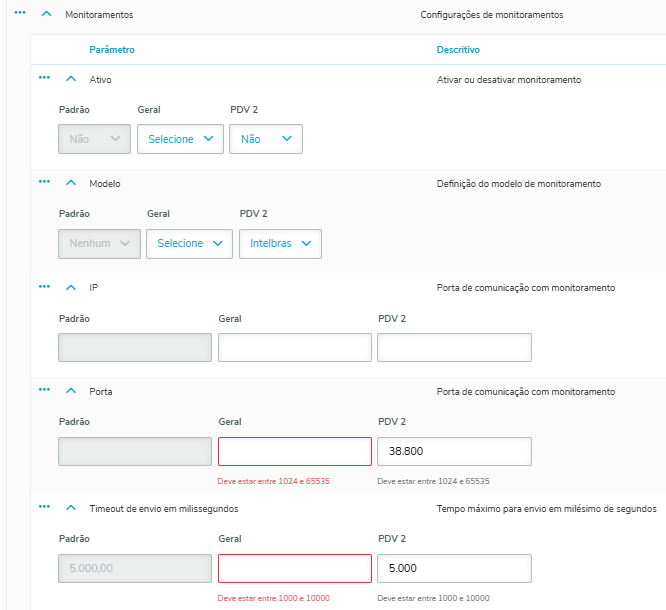Collapse the Modelo parameter row
The height and width of the screenshot is (610, 666).
pyautogui.click(x=71, y=183)
